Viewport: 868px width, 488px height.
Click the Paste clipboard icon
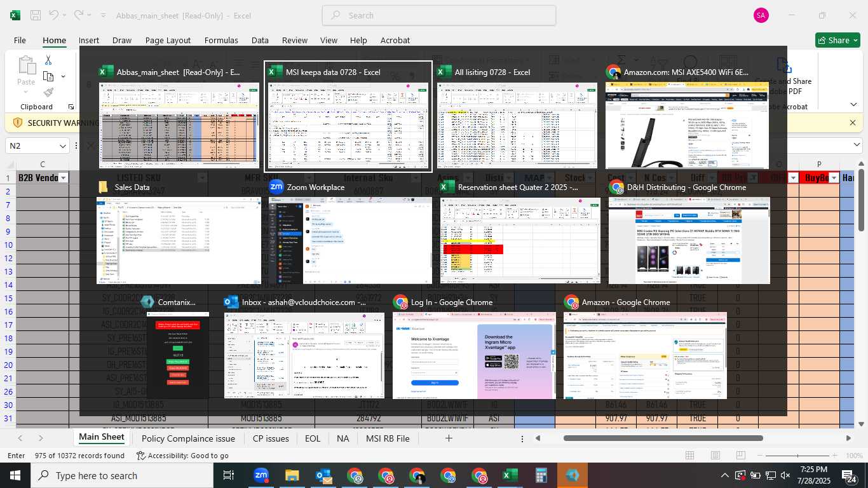tap(26, 66)
